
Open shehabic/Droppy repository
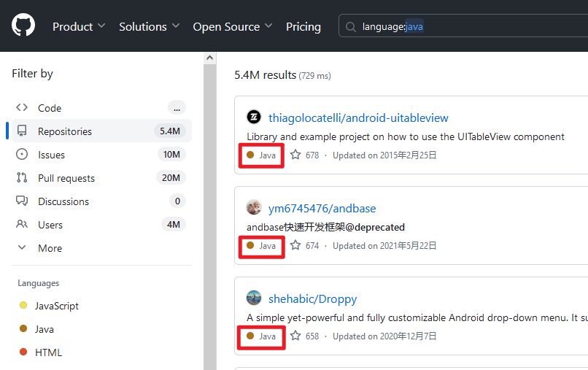312,298
